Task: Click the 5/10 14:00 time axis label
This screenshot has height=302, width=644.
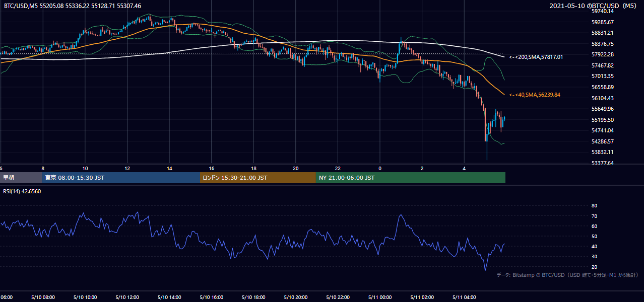Action: pyautogui.click(x=168, y=297)
